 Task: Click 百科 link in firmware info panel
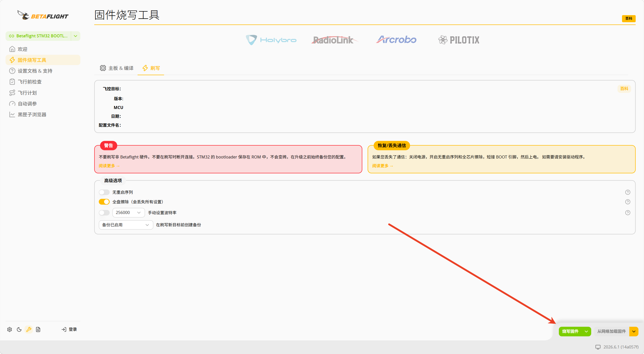click(x=624, y=89)
